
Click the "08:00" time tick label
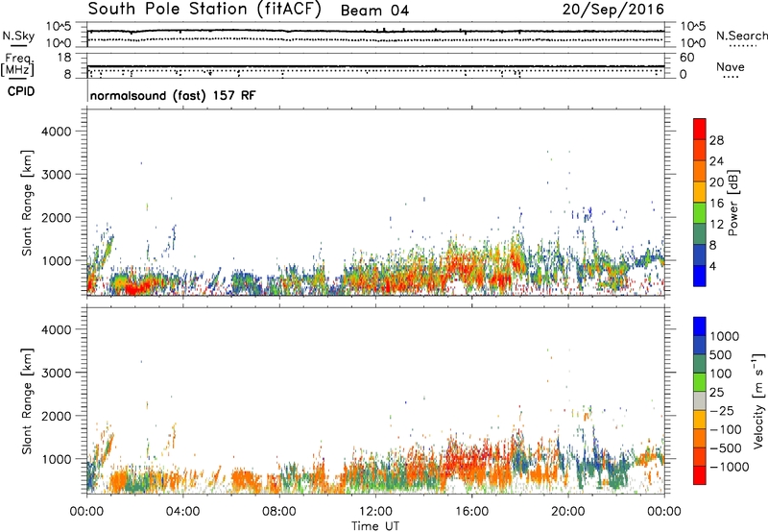pyautogui.click(x=278, y=512)
